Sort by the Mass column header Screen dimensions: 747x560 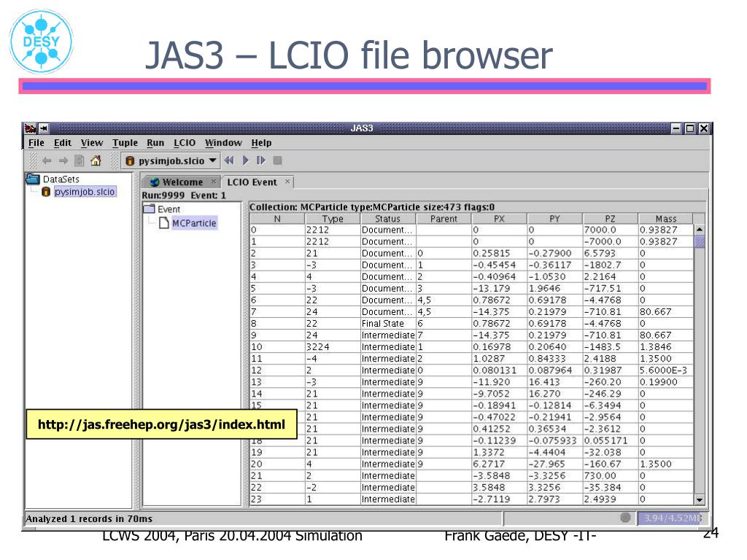pos(665,219)
